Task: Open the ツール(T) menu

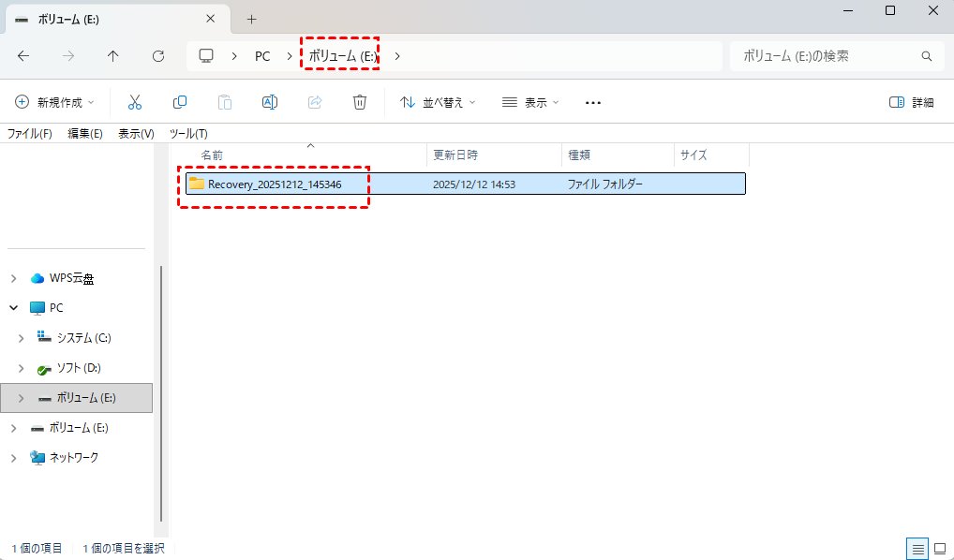Action: (x=188, y=134)
